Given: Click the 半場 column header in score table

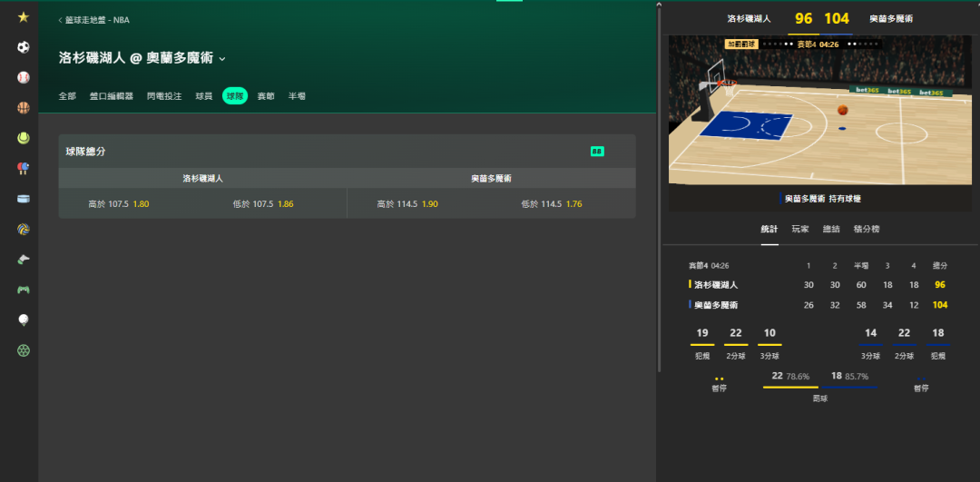Looking at the screenshot, I should pos(860,266).
